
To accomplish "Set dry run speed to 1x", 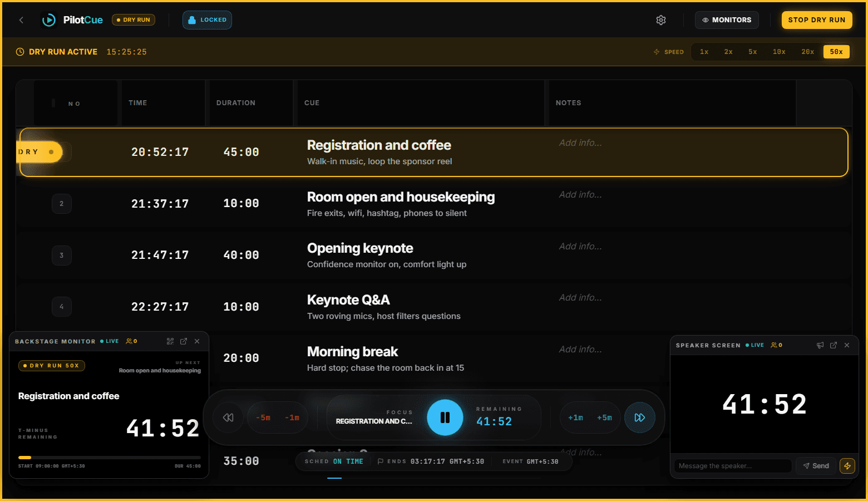I will click(x=704, y=52).
